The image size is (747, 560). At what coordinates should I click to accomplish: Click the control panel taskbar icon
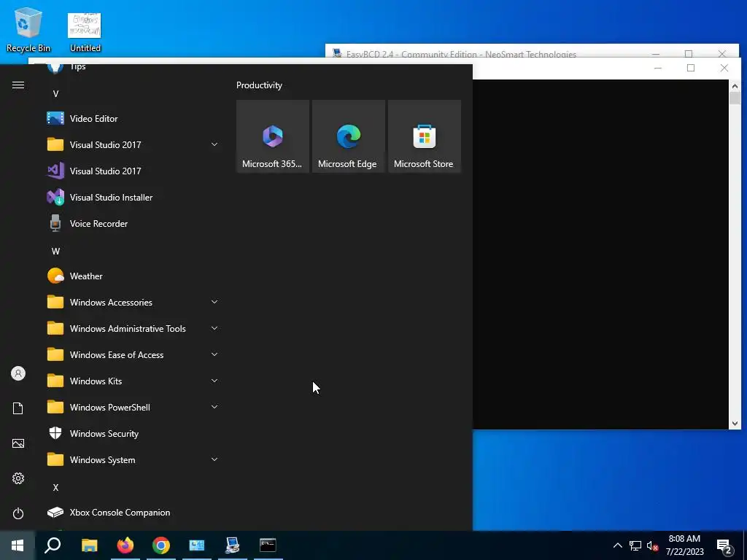click(x=197, y=545)
